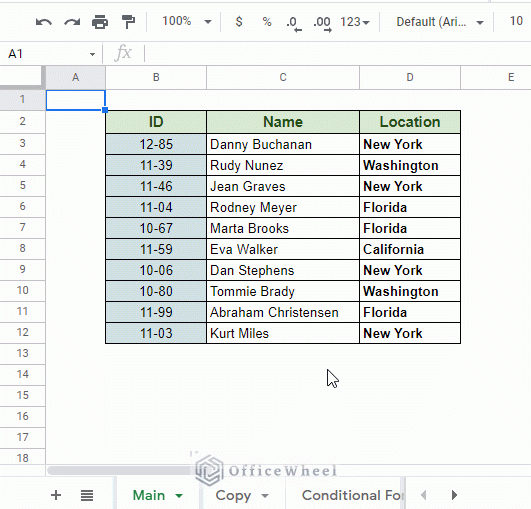Select the Paint format roller icon
Screen dimensions: 531x509
(x=128, y=22)
